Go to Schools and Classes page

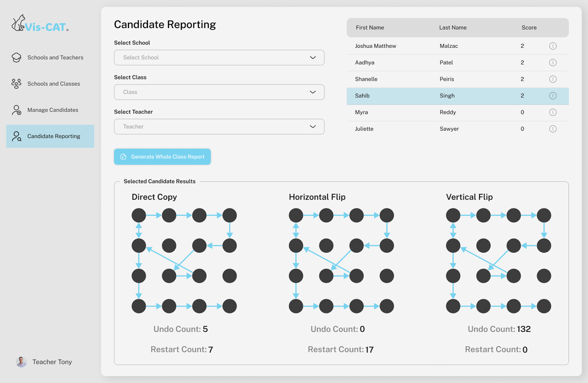click(54, 84)
